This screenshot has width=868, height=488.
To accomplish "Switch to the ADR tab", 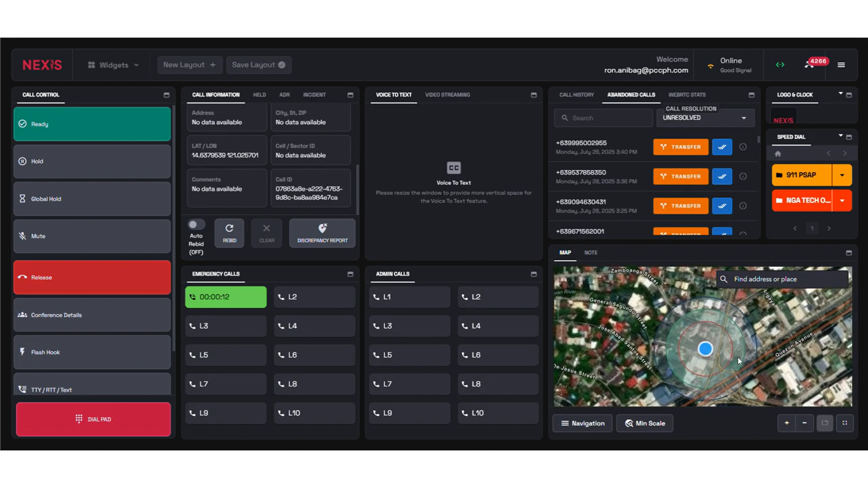I will 284,95.
